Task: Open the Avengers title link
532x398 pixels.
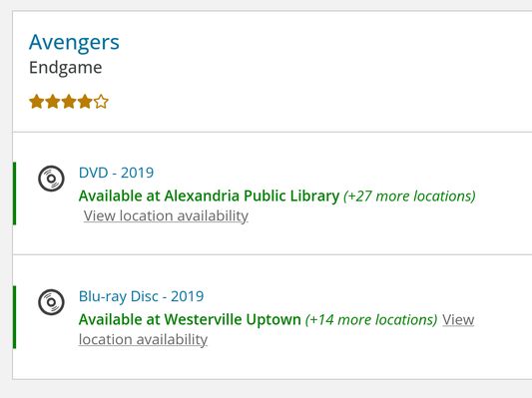Action: point(74,43)
